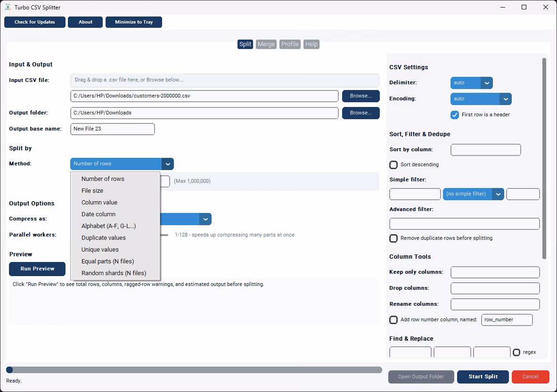557x392 pixels.
Task: Expand the Compress as dropdown arrow
Action: 205,219
